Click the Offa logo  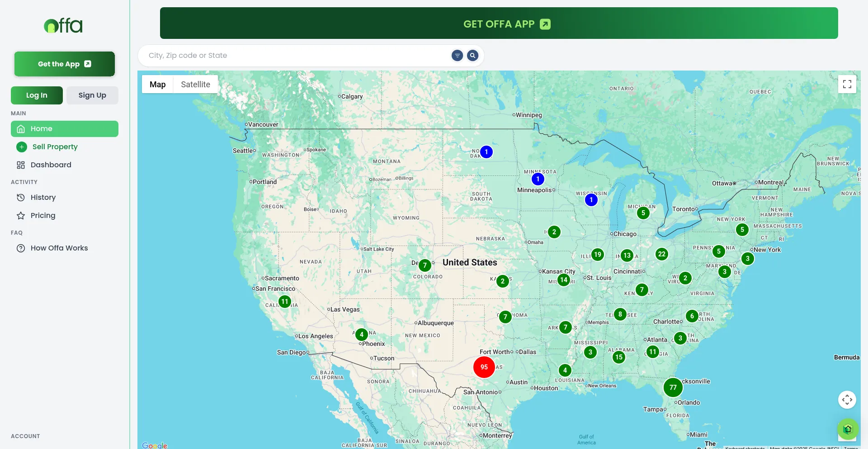click(x=63, y=26)
